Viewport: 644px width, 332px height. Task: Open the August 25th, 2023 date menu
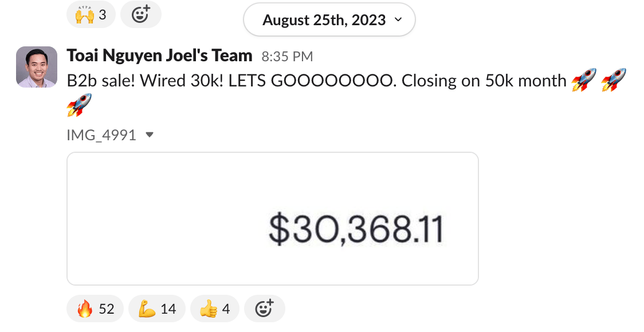[x=324, y=20]
